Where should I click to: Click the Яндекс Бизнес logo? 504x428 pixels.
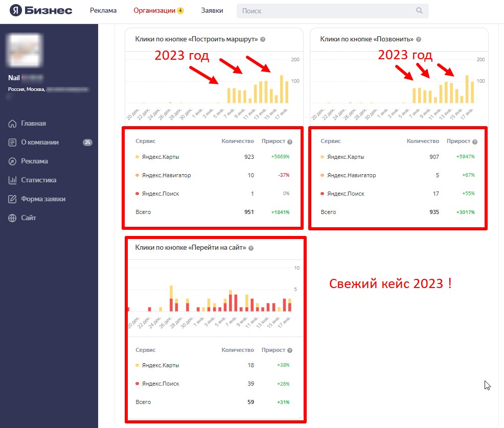pos(41,11)
